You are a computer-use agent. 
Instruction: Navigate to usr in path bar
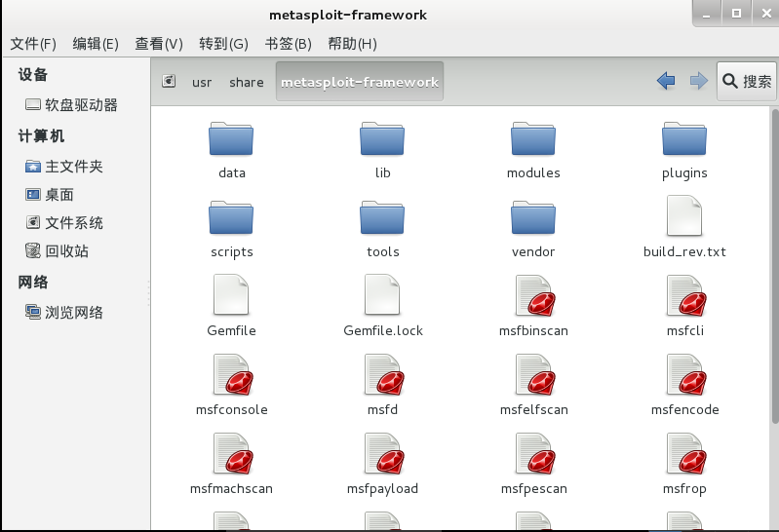[202, 82]
